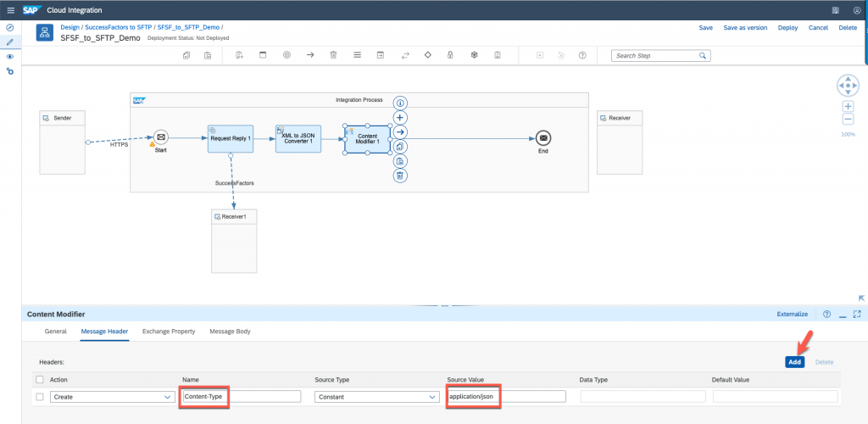868x424 pixels.
Task: Click the Cancel button
Action: click(x=818, y=28)
